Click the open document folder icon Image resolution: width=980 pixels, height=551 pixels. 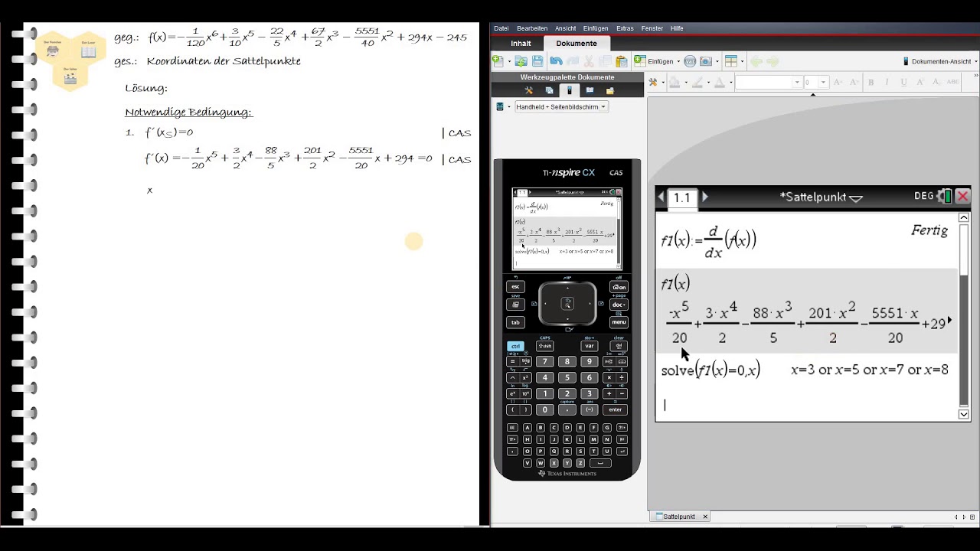pyautogui.click(x=521, y=61)
